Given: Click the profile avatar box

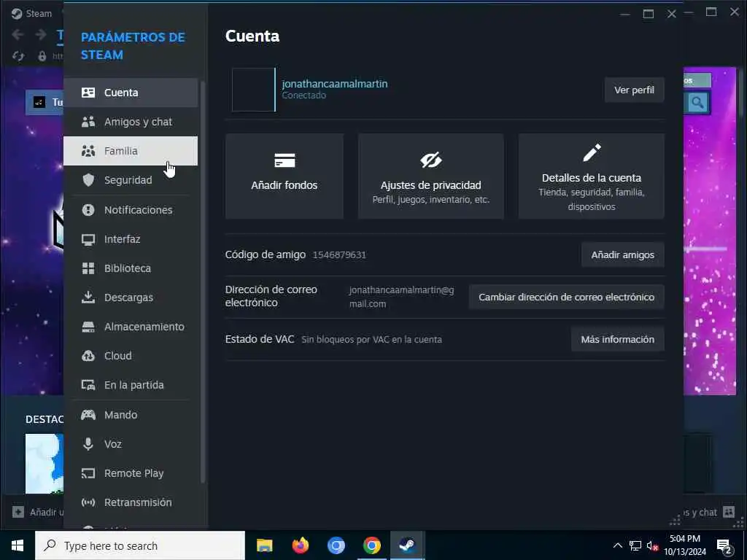Looking at the screenshot, I should click(253, 90).
